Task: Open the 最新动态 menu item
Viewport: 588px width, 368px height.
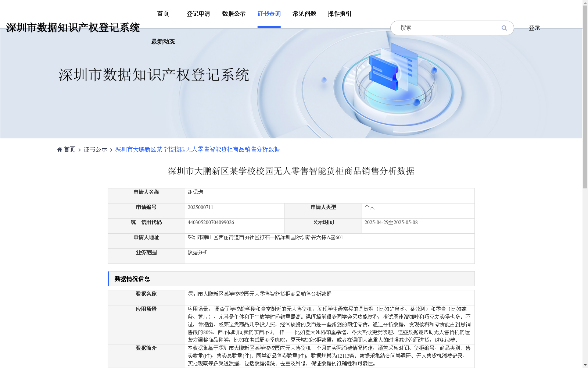Action: [163, 42]
